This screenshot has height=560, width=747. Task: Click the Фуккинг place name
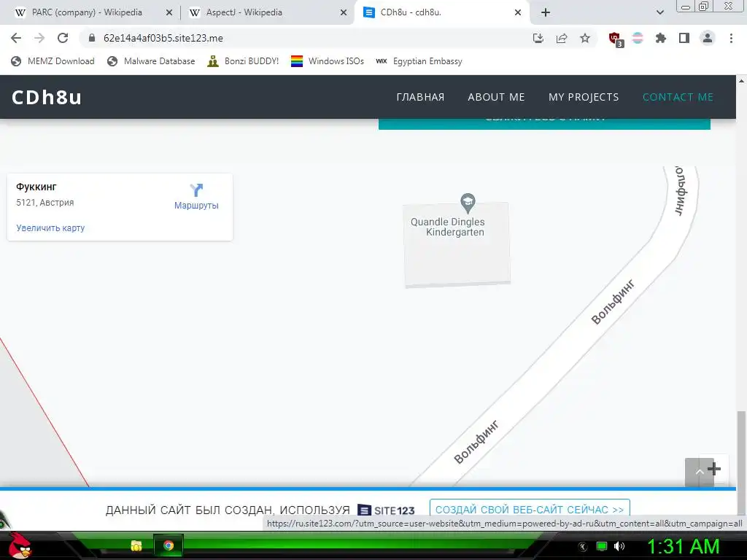click(36, 187)
